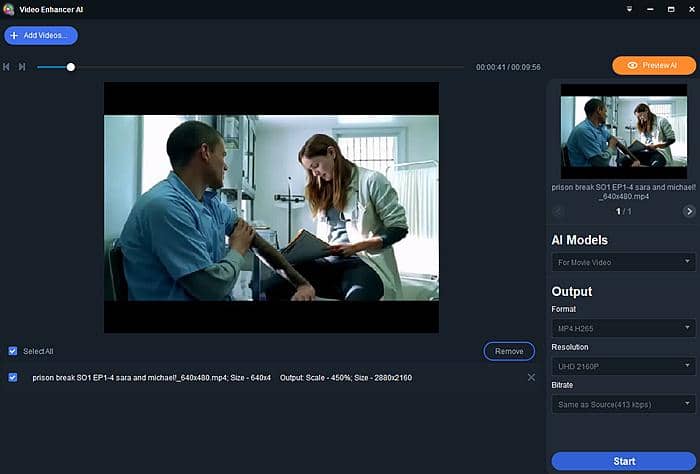Click the 00:00:41 / 00:09:56 time display
The width and height of the screenshot is (700, 474).
pos(508,67)
